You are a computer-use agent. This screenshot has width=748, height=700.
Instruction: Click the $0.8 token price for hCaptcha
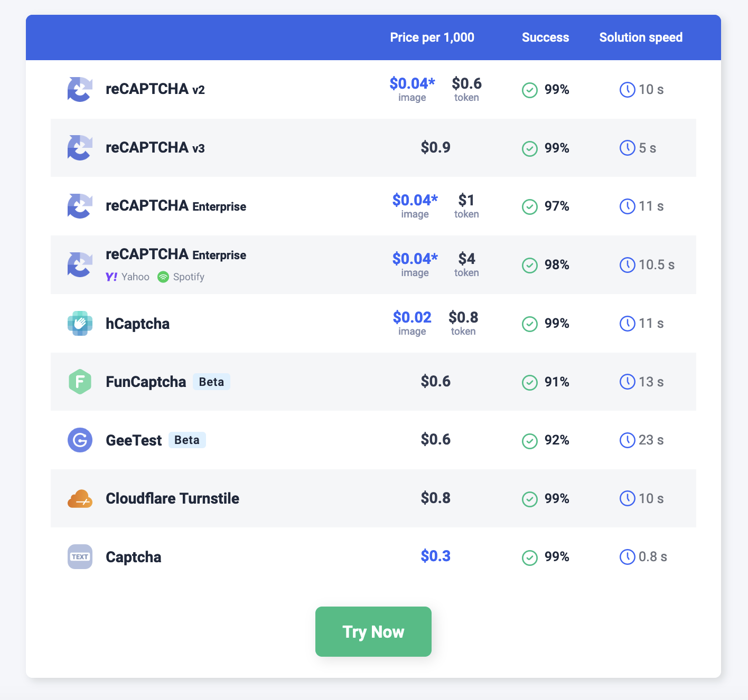[x=463, y=317]
